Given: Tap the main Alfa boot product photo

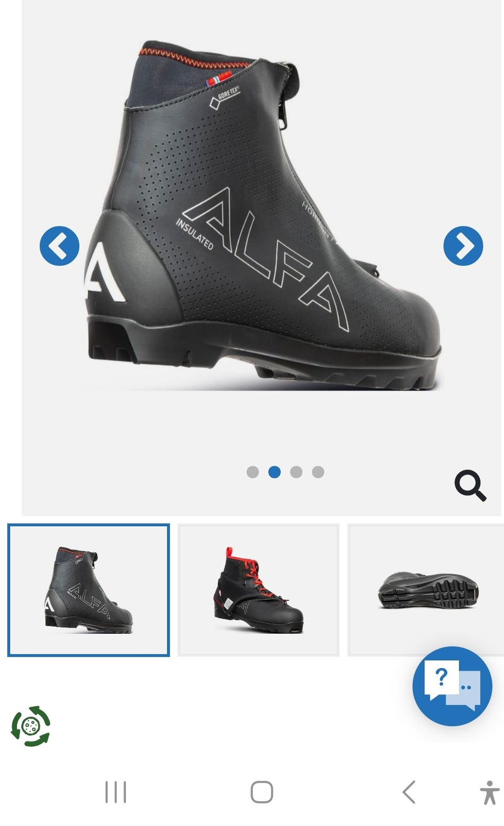Looking at the screenshot, I should [x=261, y=215].
